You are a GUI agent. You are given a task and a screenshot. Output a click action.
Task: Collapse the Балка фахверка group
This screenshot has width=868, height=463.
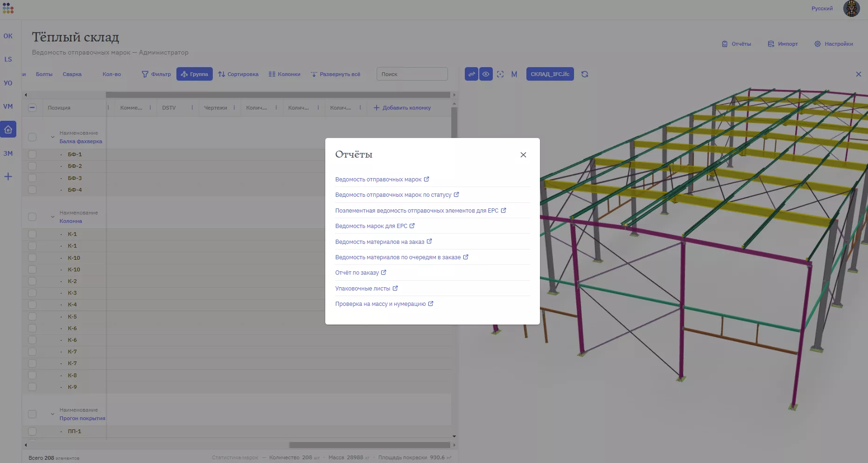tap(53, 137)
